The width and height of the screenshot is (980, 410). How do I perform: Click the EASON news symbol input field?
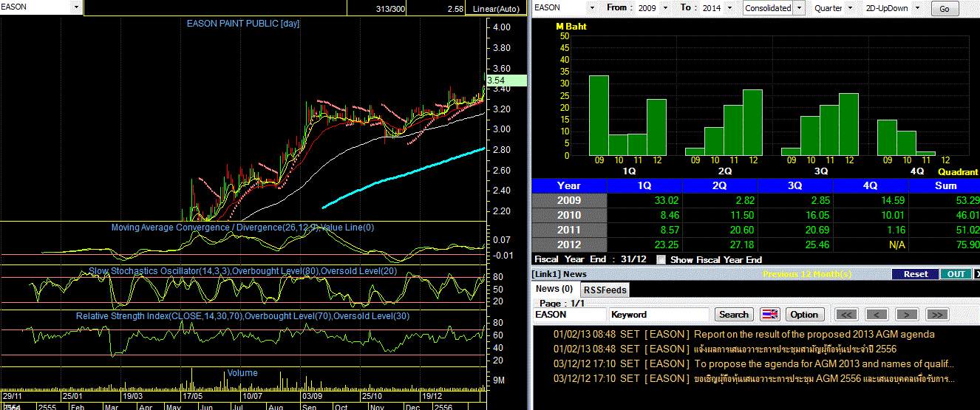pos(569,315)
